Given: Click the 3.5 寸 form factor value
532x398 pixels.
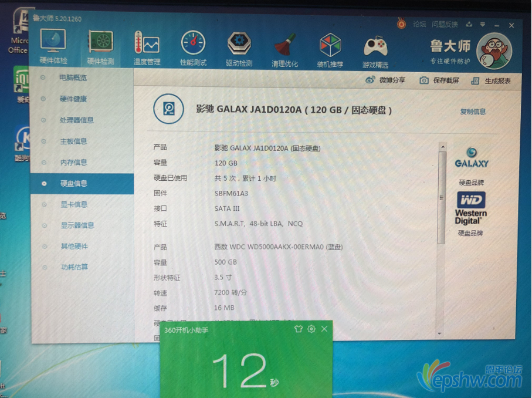Looking at the screenshot, I should click(223, 278).
